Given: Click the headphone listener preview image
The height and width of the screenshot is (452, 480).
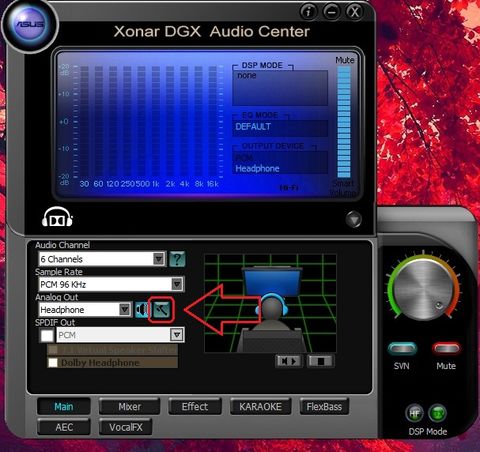Looking at the screenshot, I should coord(270,303).
